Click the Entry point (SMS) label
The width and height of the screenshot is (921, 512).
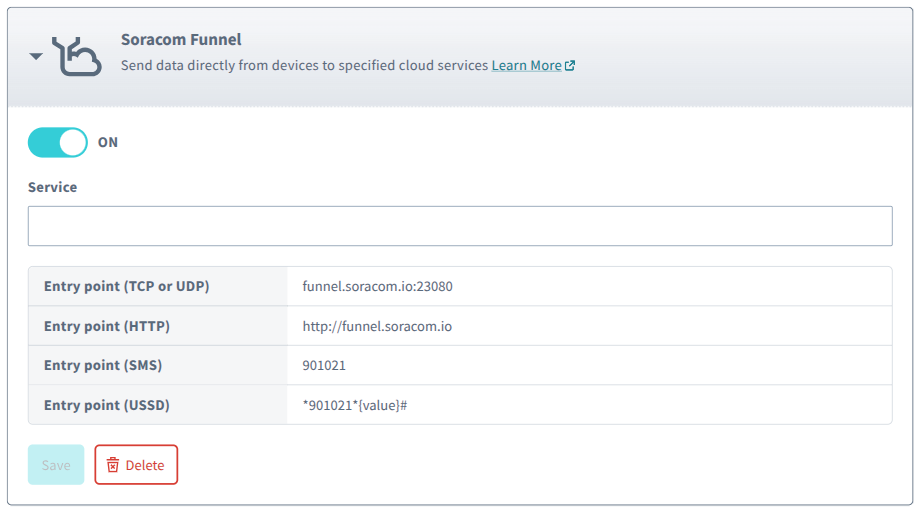point(103,366)
